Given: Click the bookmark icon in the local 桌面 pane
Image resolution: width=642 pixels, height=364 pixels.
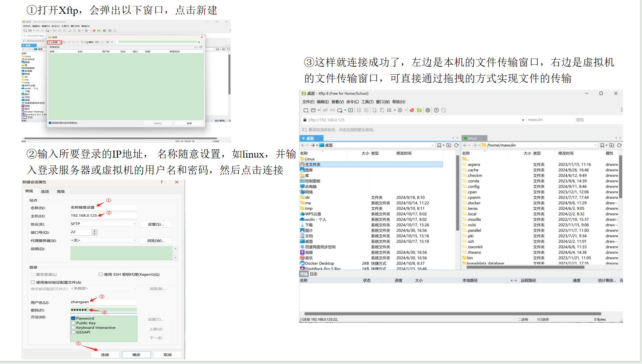Looking at the screenshot, I should coord(439,145).
